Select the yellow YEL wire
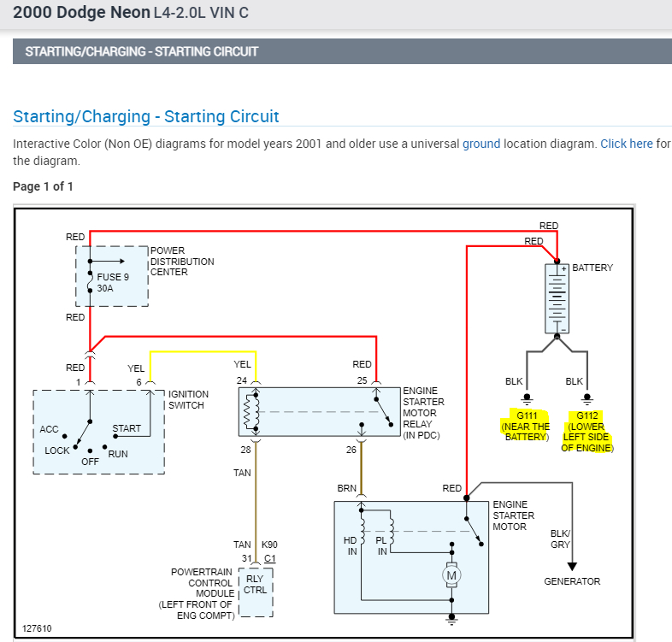This screenshot has width=672, height=642. [x=203, y=352]
